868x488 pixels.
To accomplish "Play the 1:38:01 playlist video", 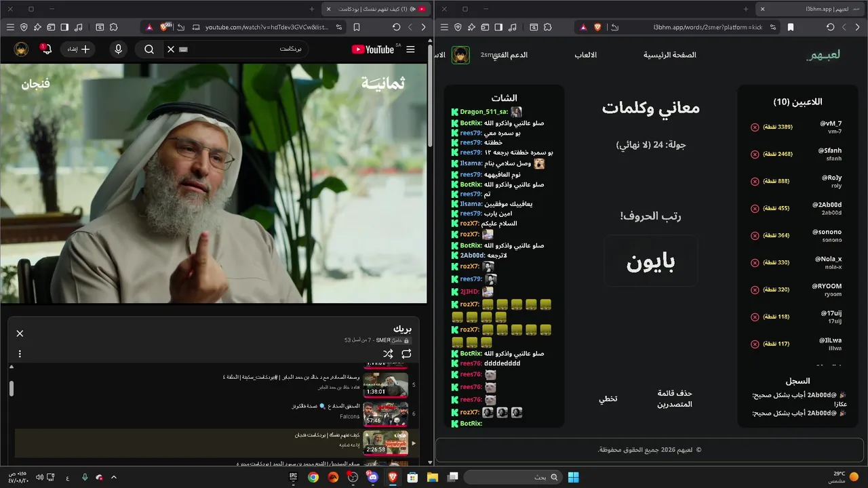I will click(x=386, y=384).
